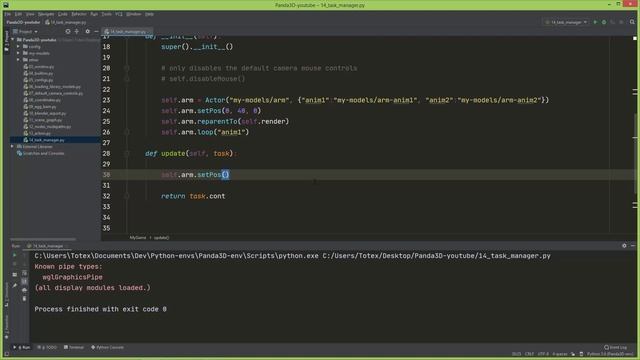
Task: Open 13_actors.py in Project tree
Action: (40, 133)
